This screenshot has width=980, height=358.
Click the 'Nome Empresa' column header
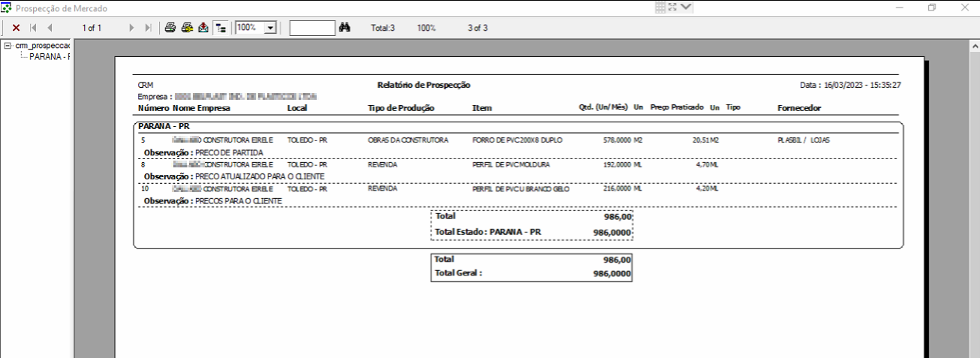click(201, 108)
